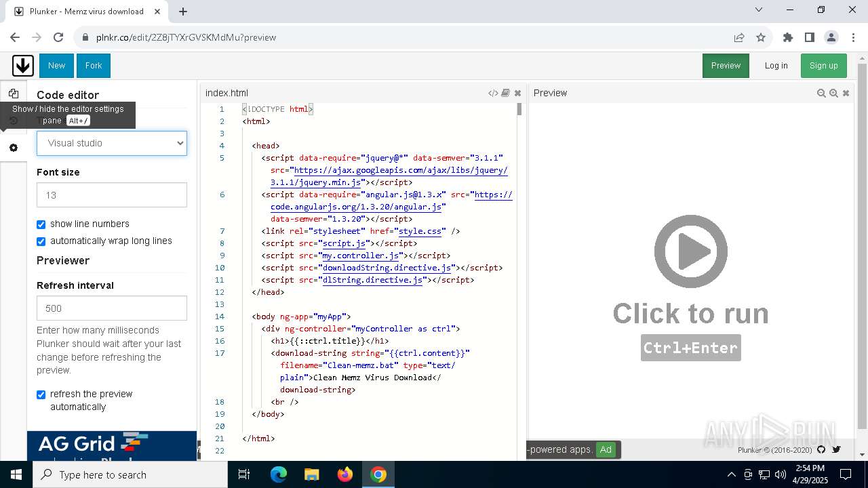Close the index.html editor pane
Viewport: 868px width, 488px height.
pos(517,93)
